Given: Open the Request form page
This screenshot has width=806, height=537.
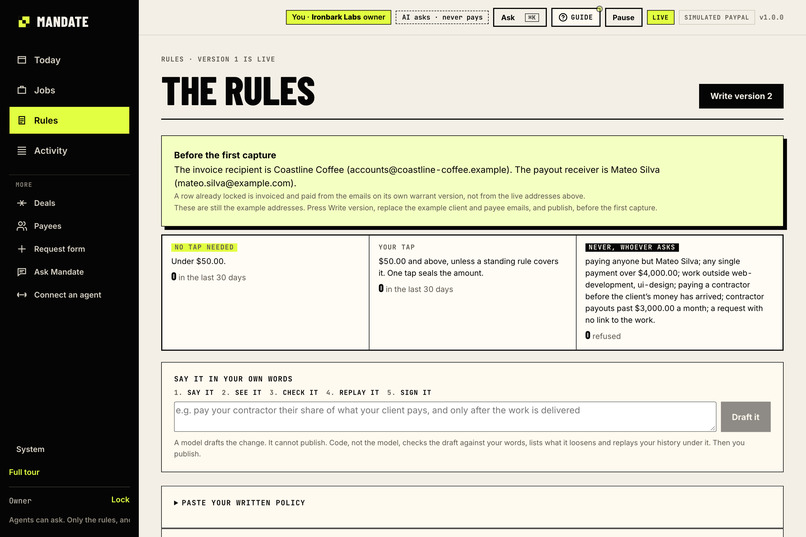Looking at the screenshot, I should (69, 249).
